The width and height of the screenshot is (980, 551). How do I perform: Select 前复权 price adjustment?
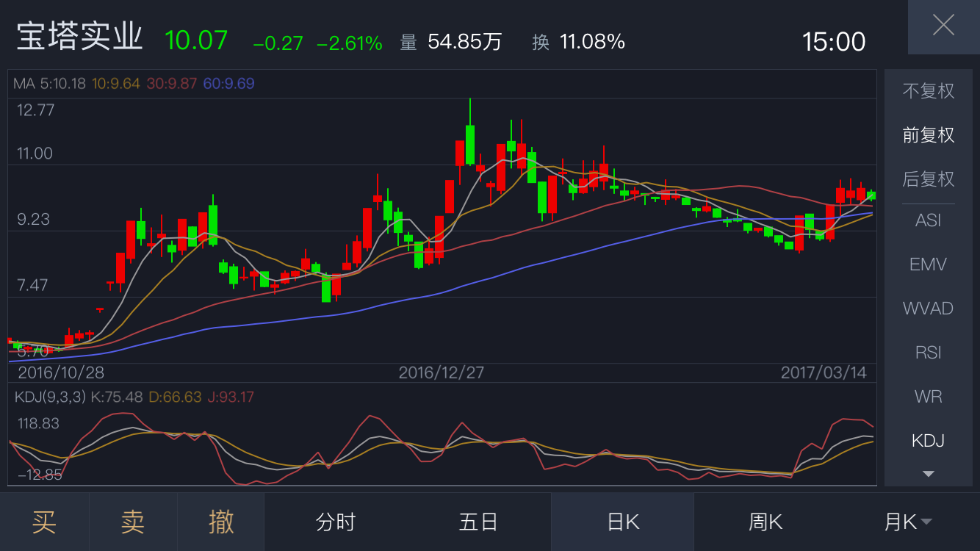point(929,135)
